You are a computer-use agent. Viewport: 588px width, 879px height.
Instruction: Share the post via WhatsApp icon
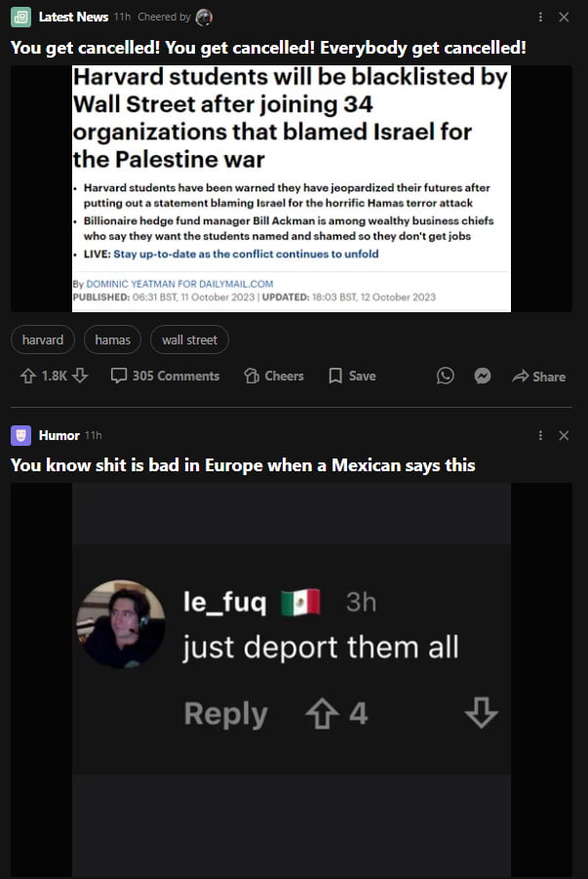coord(445,376)
